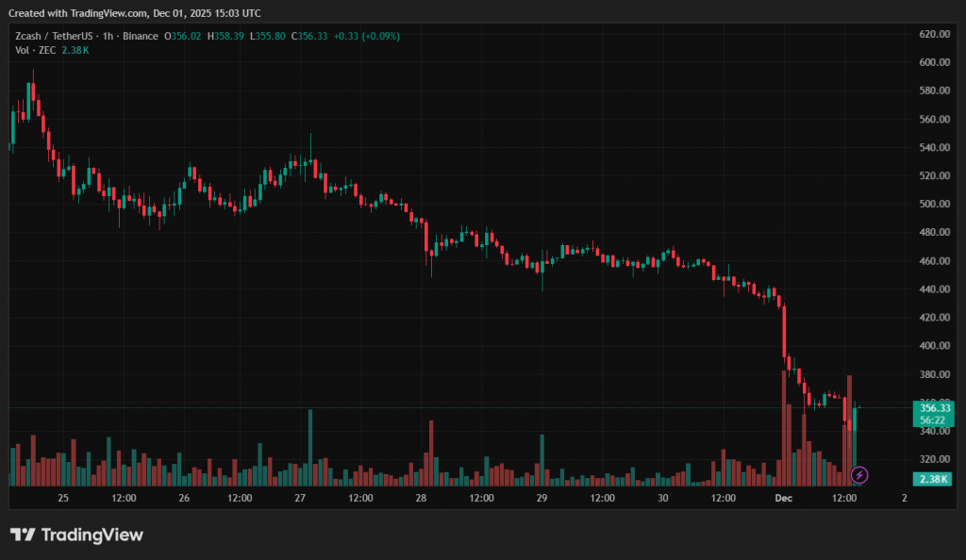966x560 pixels.
Task: Click the TradingView logo in the footer
Action: [x=76, y=535]
